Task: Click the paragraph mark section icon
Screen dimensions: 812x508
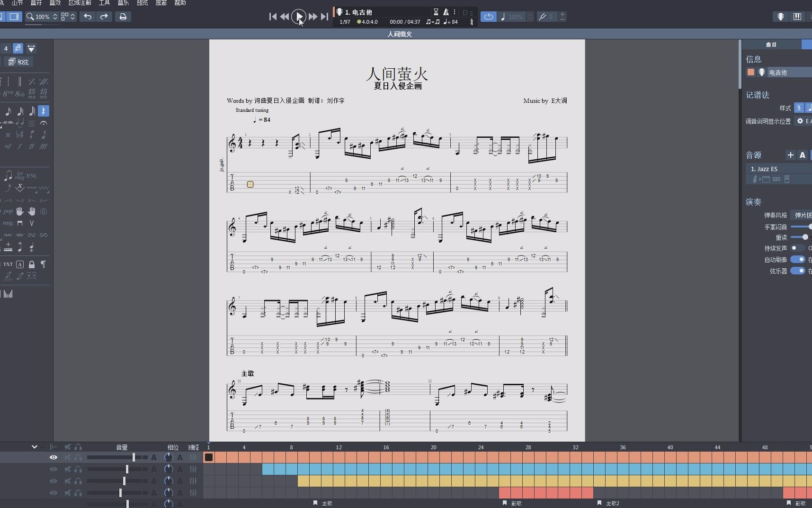Action: (44, 264)
